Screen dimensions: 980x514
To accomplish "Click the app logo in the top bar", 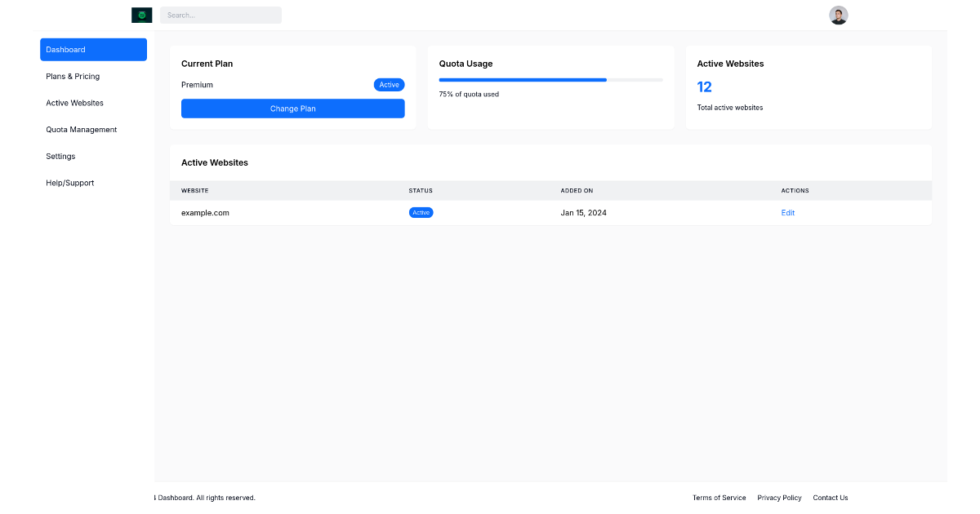I will click(140, 15).
